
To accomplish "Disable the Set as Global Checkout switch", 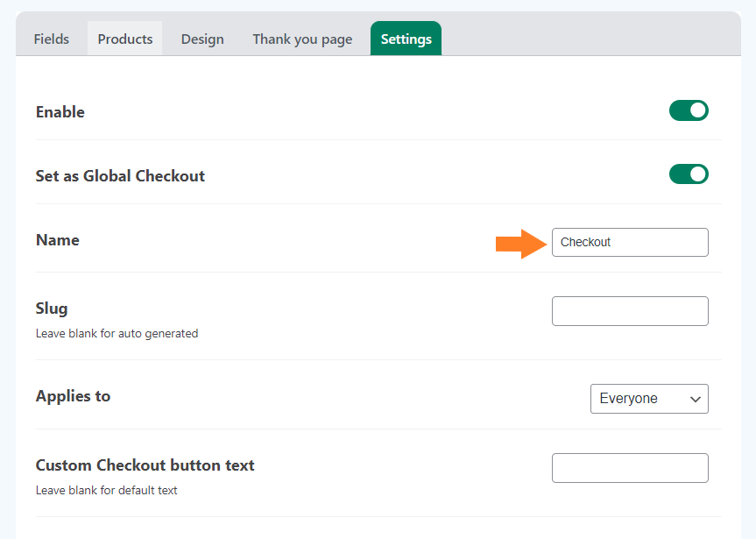I will pyautogui.click(x=689, y=174).
